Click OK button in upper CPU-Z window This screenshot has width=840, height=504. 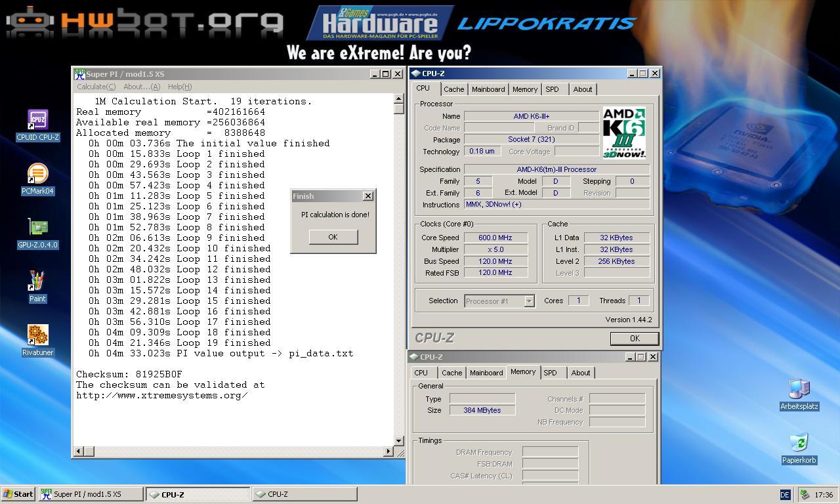point(634,339)
